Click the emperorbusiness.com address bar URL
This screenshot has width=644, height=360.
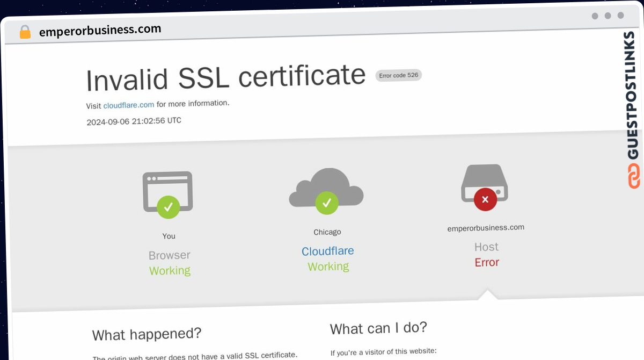pyautogui.click(x=100, y=31)
